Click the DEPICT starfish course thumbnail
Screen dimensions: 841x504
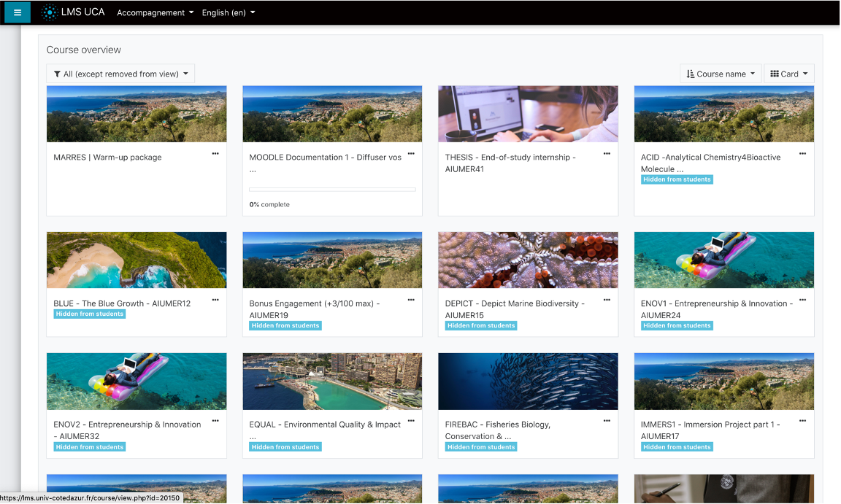click(528, 260)
